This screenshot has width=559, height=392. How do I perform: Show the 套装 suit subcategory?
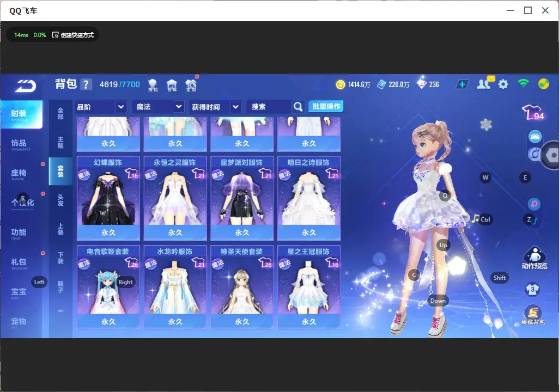pyautogui.click(x=60, y=171)
